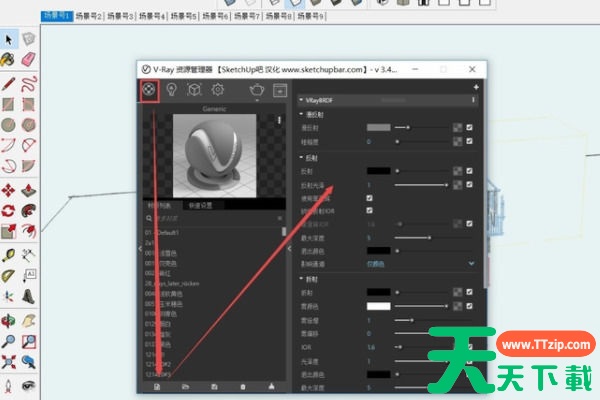
Task: Click the add new material button
Action: pos(157,387)
